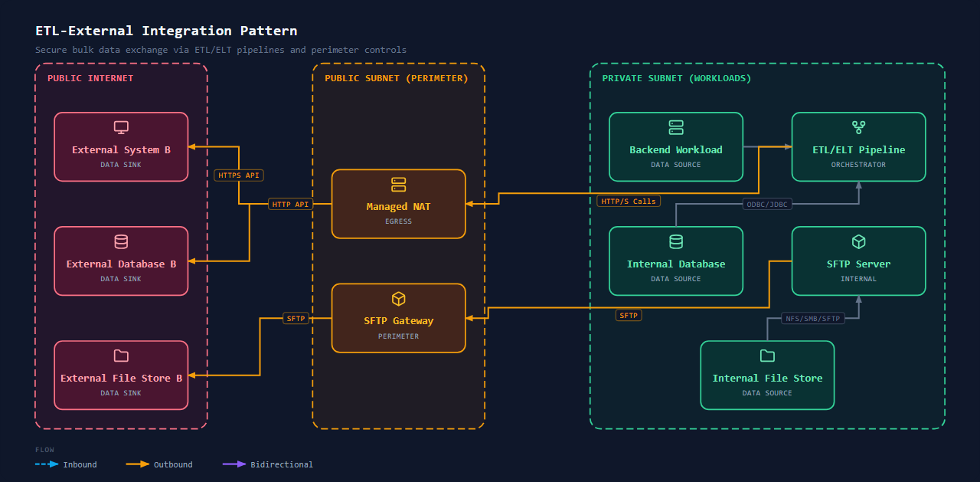Click the database cylinder icon in External Database B
This screenshot has width=980, height=482.
(121, 241)
